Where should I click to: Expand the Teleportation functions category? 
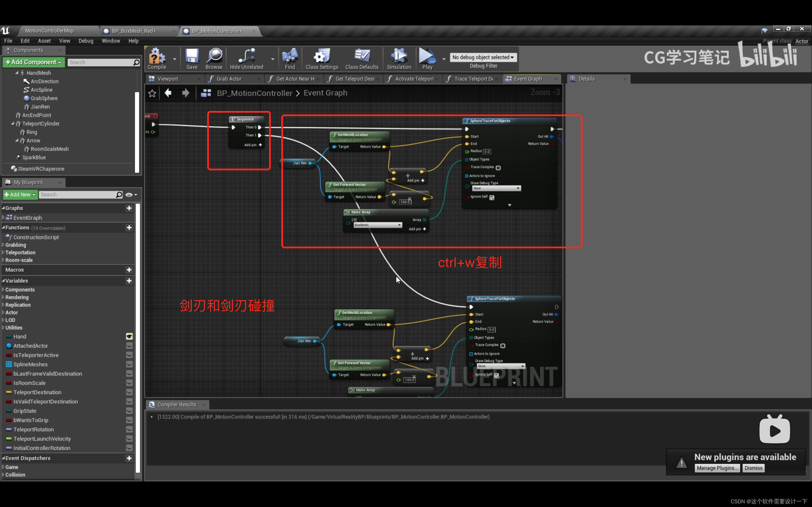[3, 252]
